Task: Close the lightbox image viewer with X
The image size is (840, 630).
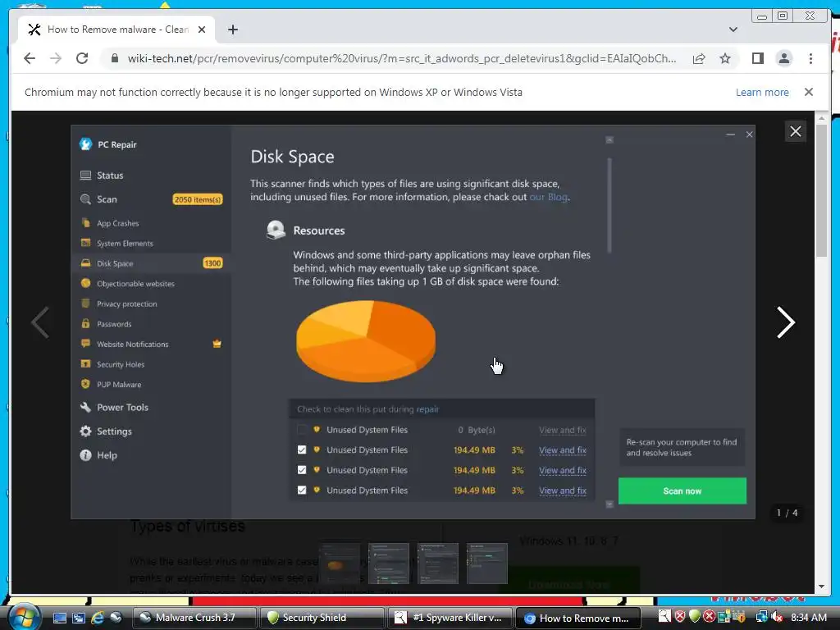Action: 796,131
